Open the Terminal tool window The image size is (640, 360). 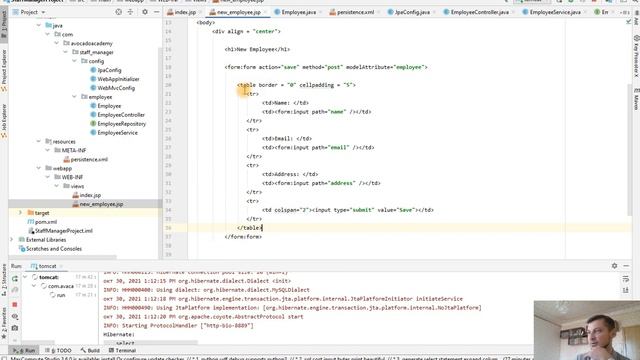coord(122,351)
